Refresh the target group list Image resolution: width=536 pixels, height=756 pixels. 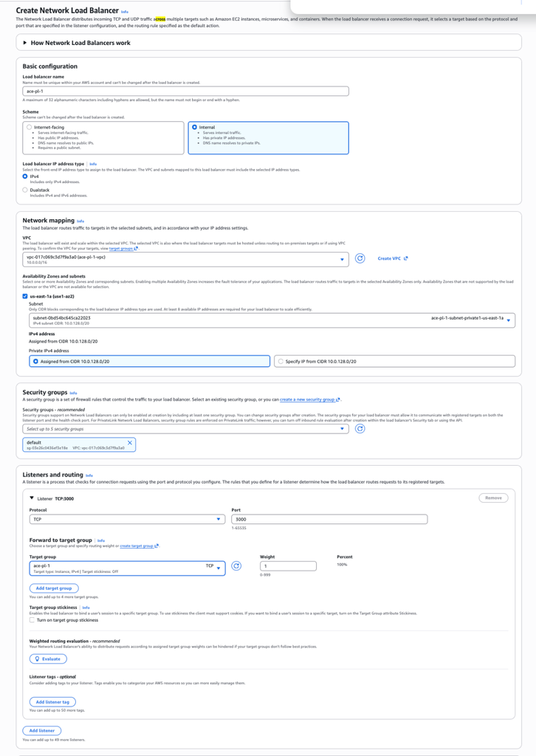236,566
